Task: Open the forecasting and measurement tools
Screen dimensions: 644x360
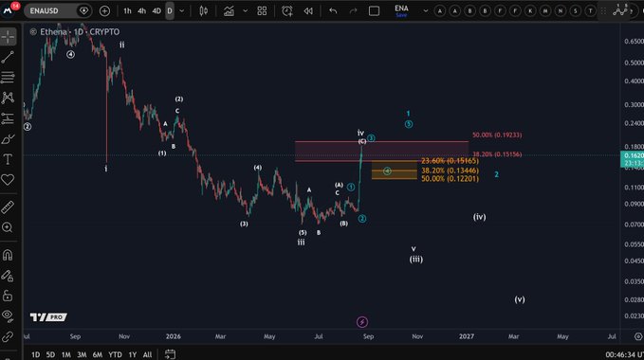Action: click(x=8, y=118)
